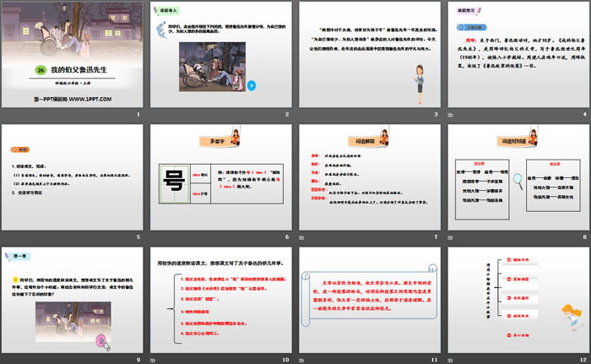The image size is (591, 364).
Task: Select slide 3 thumbnail with teacher figure
Action: 370,54
